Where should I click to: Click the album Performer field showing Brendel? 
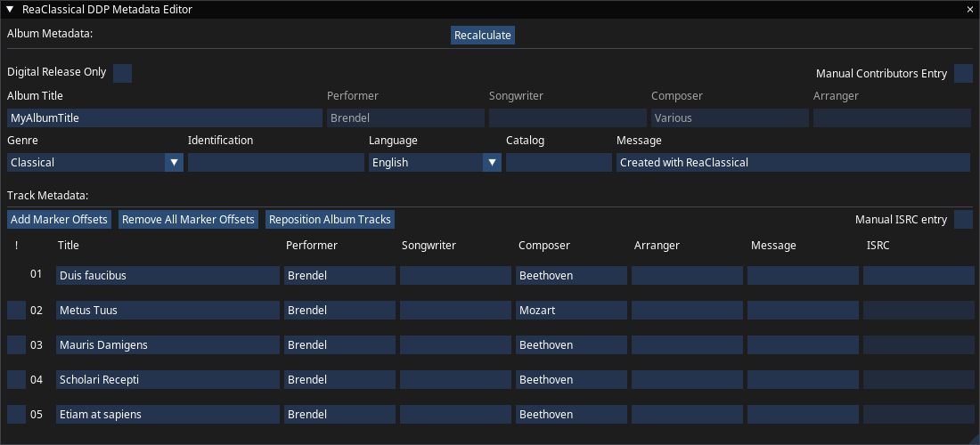[405, 118]
